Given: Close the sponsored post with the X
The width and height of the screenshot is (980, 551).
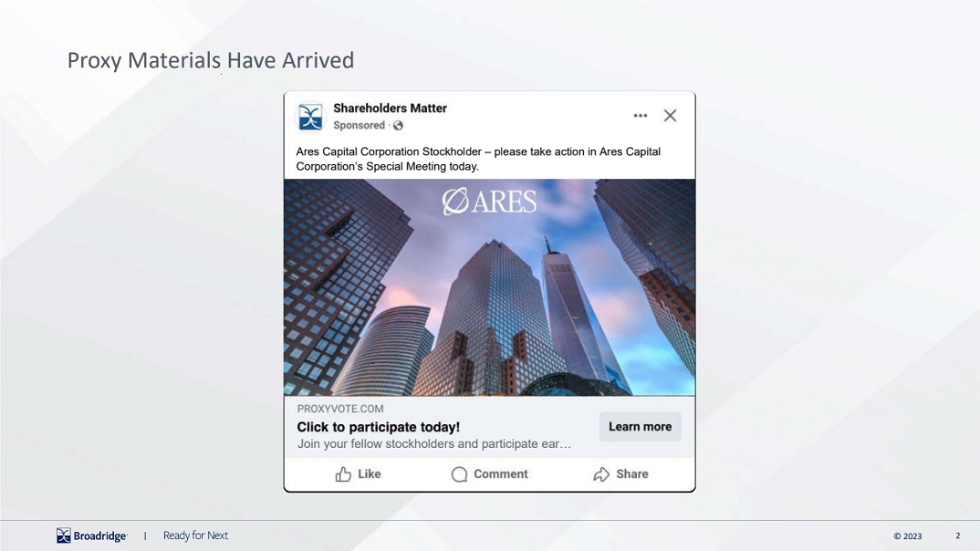Looking at the screenshot, I should 670,116.
